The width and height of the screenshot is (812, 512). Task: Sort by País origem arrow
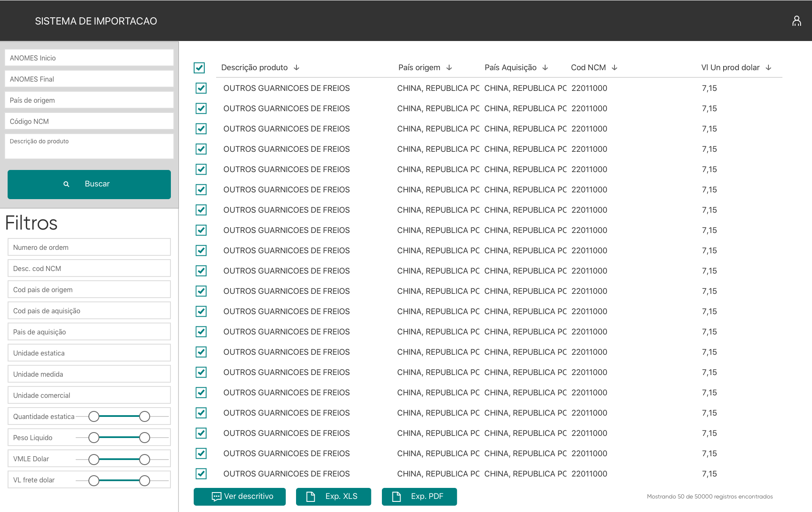449,68
